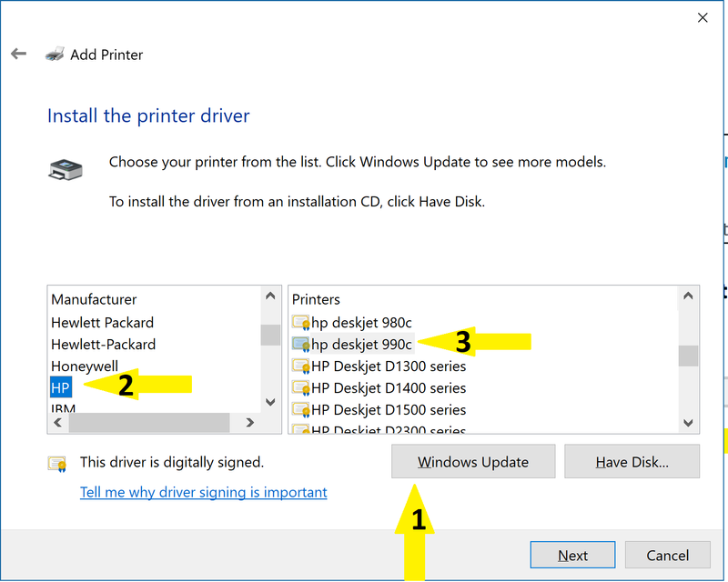Click down arrow of the Printers list scrollbar
Viewport: 728px width, 582px height.
pyautogui.click(x=688, y=423)
